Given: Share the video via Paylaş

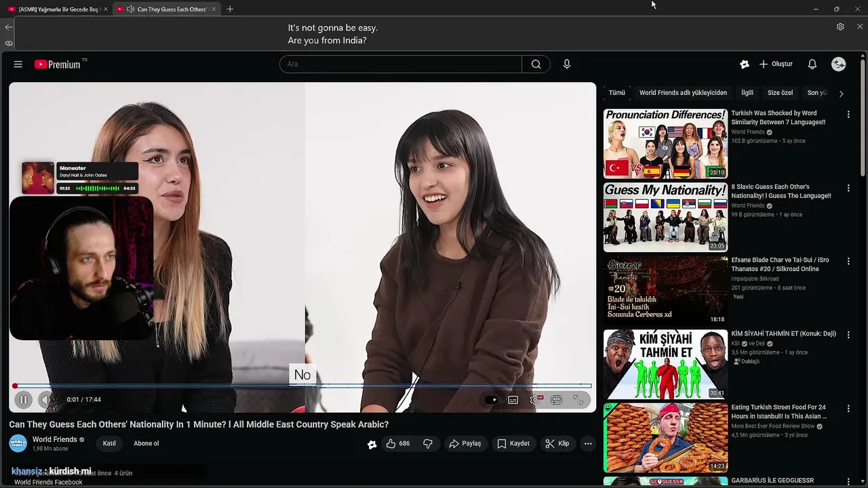Looking at the screenshot, I should (465, 444).
